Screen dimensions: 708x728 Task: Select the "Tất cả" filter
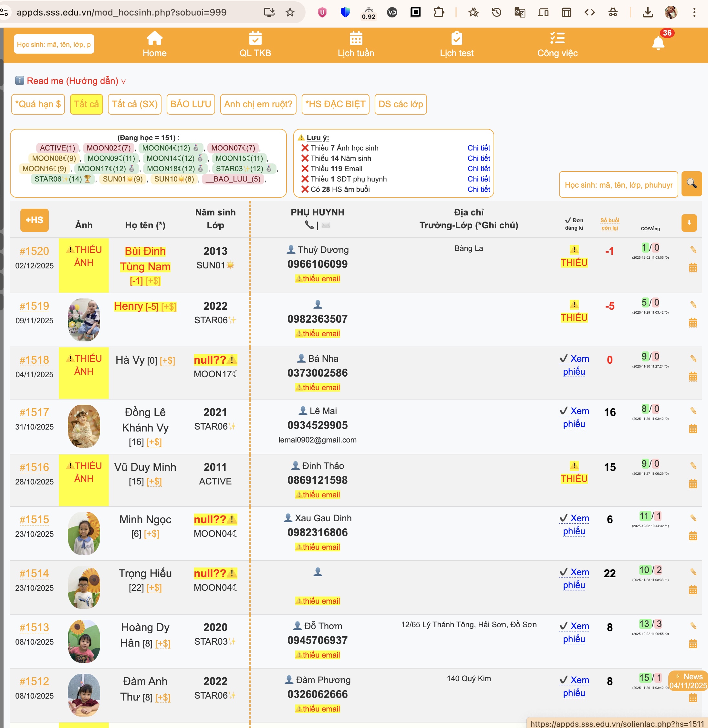[x=86, y=104]
